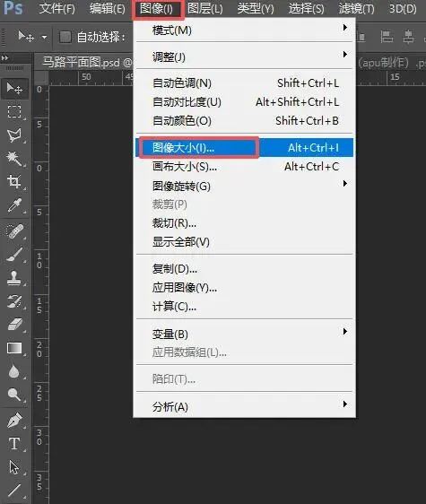Select the Path Selection tool
The image size is (426, 504).
[x=14, y=467]
